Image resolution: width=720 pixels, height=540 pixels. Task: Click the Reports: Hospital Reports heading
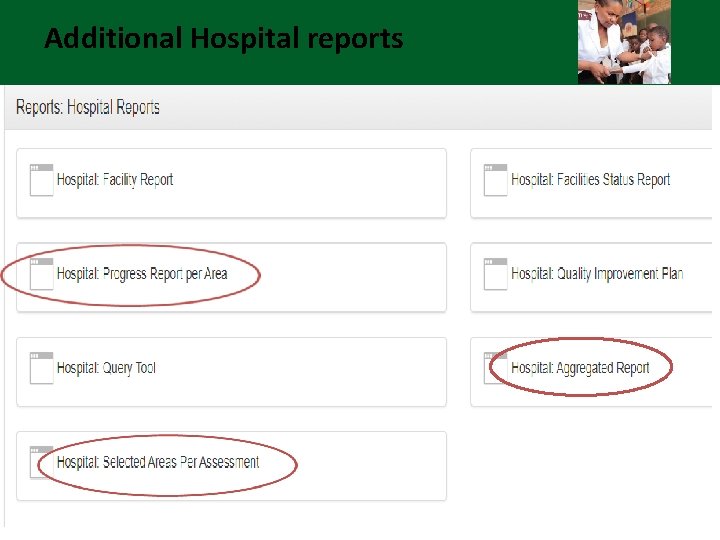point(88,107)
